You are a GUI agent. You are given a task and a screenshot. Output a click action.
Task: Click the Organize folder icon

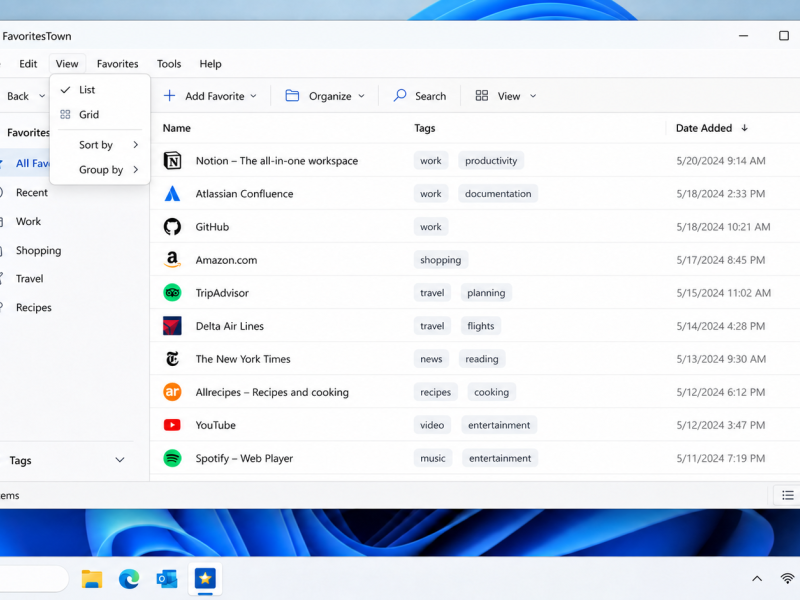point(292,96)
